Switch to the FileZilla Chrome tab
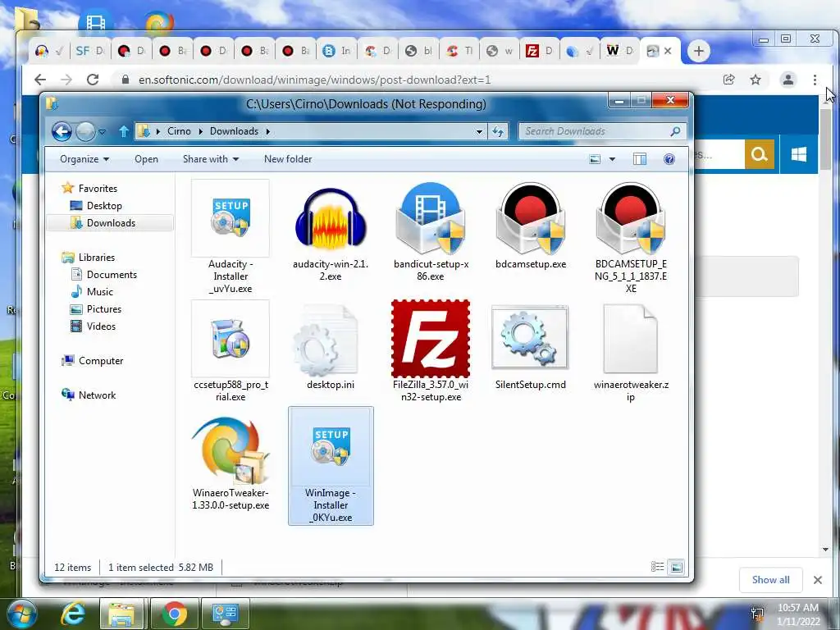The width and height of the screenshot is (840, 630). pyautogui.click(x=539, y=51)
